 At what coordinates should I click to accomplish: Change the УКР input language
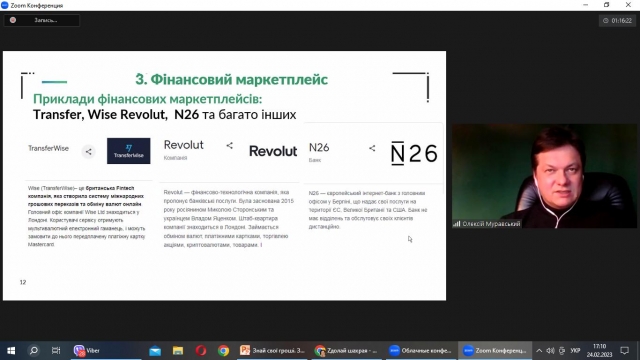point(575,351)
